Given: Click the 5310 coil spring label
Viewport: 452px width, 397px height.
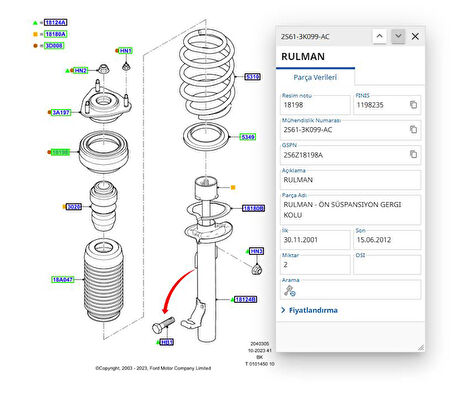Looking at the screenshot, I should click(252, 77).
